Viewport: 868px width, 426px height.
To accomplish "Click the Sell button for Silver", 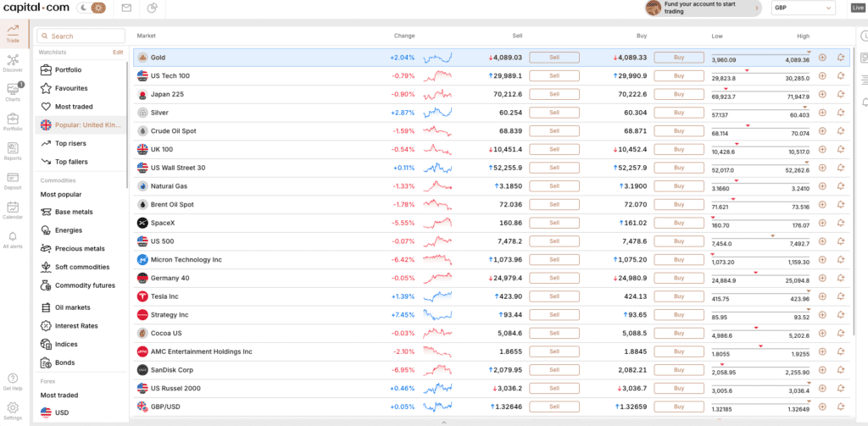I will [554, 113].
